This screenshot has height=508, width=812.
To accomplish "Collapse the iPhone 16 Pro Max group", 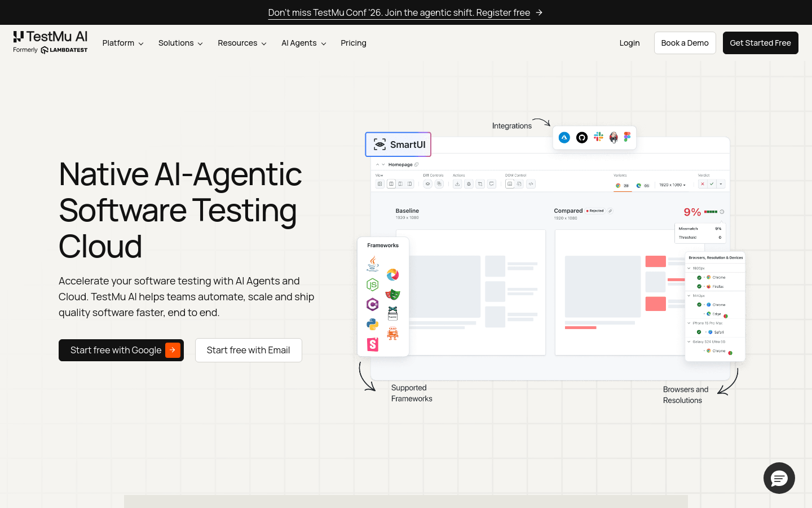I will pos(689,323).
